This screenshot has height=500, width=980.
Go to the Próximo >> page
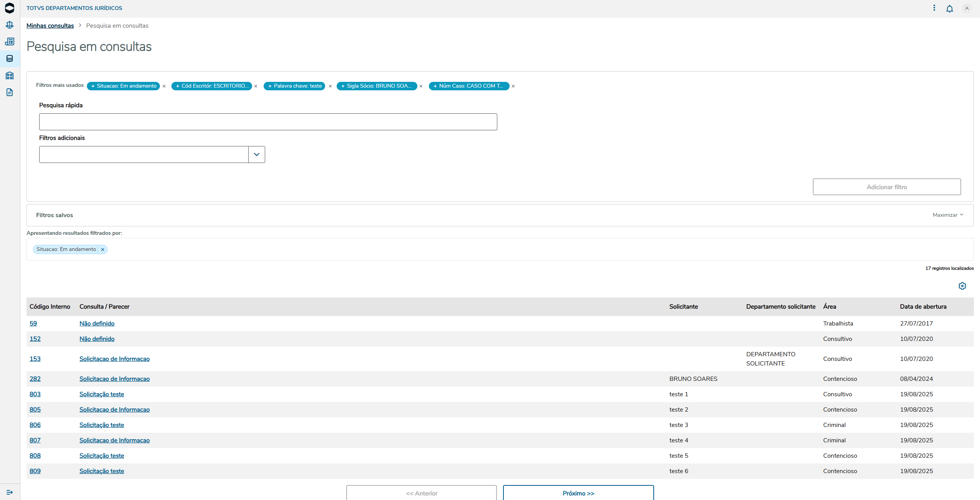point(578,493)
